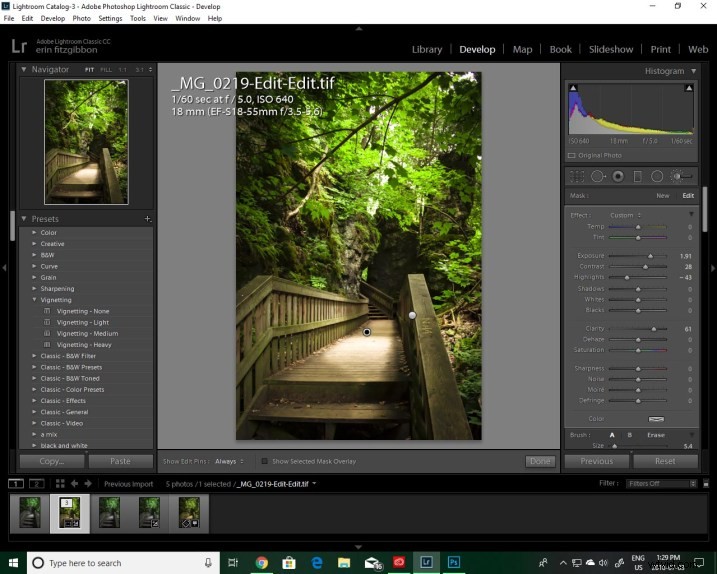Set mask mode to New
The image size is (717, 574).
pyautogui.click(x=663, y=196)
